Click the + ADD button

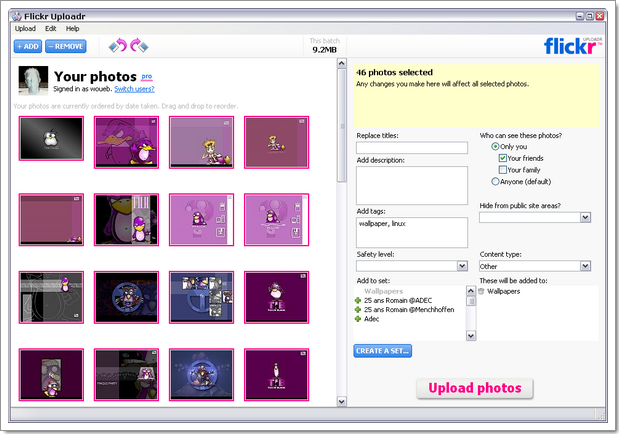click(28, 46)
